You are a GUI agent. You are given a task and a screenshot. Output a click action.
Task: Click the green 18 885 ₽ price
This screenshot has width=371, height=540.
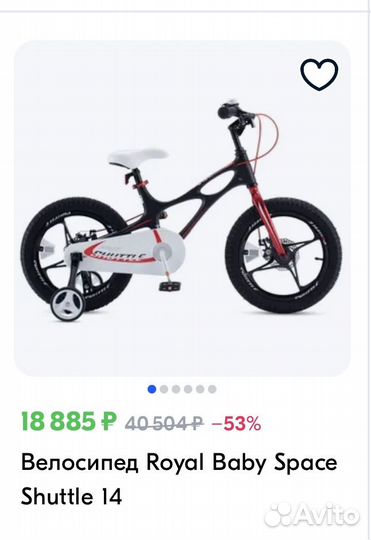point(69,422)
